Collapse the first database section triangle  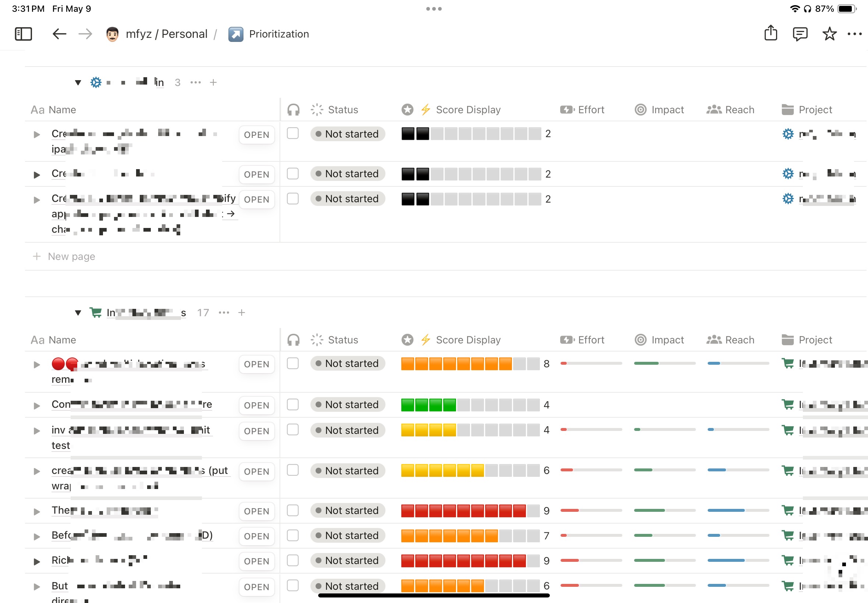(78, 82)
